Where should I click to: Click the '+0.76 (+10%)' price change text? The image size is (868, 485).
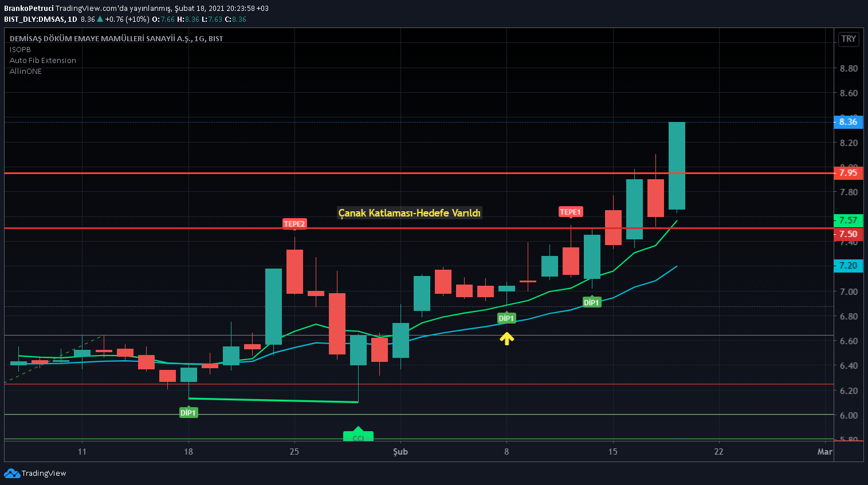pos(128,19)
